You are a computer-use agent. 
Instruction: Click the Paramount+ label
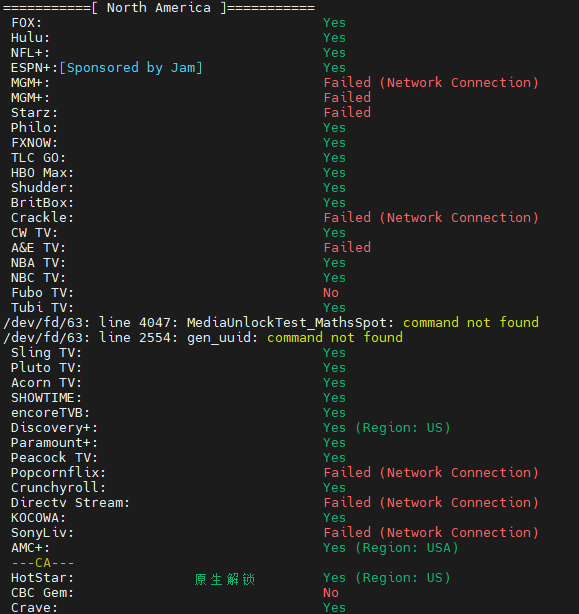click(x=54, y=443)
